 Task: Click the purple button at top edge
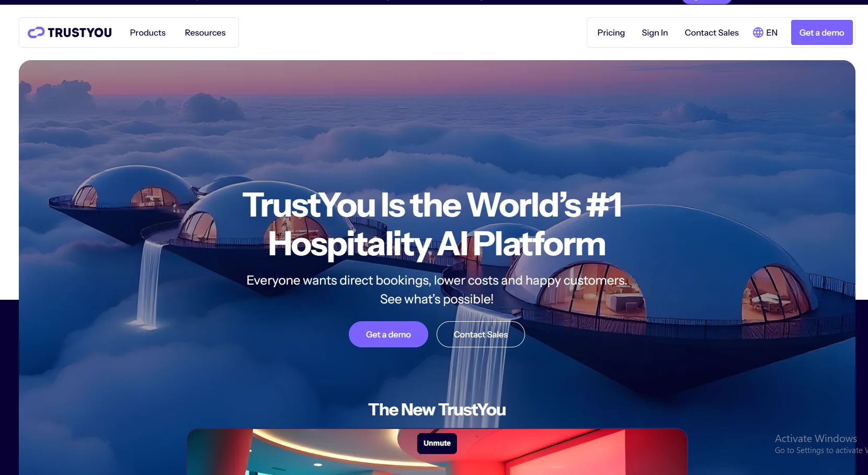pyautogui.click(x=707, y=2)
